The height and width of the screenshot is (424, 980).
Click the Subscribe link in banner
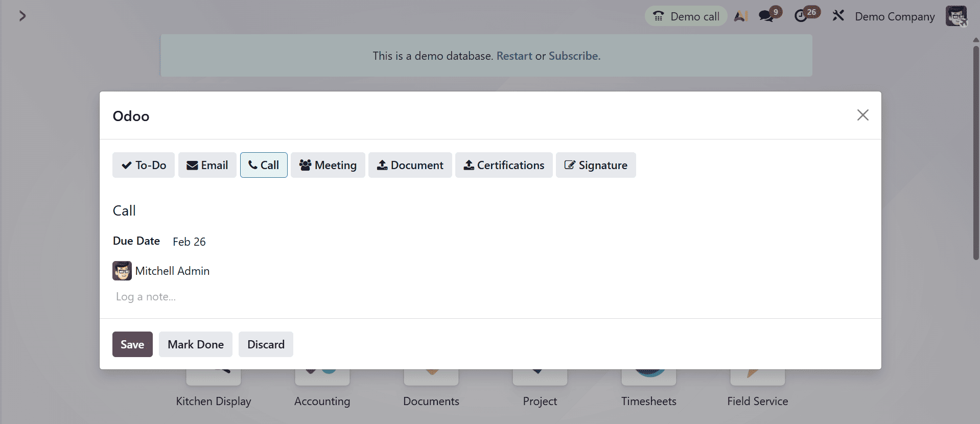coord(574,56)
